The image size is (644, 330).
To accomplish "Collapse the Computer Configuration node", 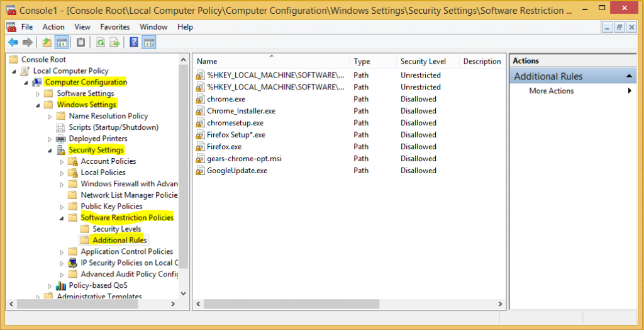I will pos(26,82).
